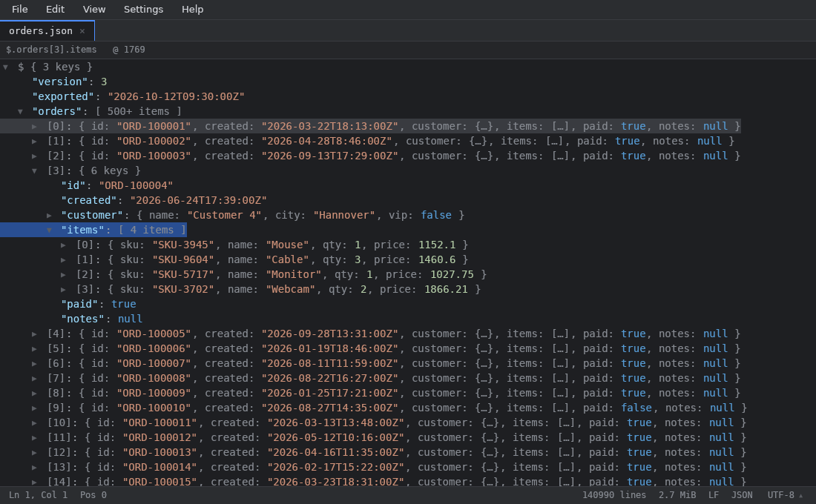Image resolution: width=816 pixels, height=504 pixels.
Task: Collapse the "orders" array node
Action: click(x=20, y=111)
